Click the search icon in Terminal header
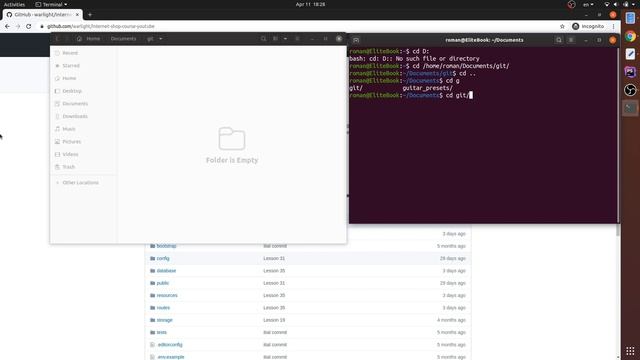The height and width of the screenshot is (360, 640). click(559, 40)
